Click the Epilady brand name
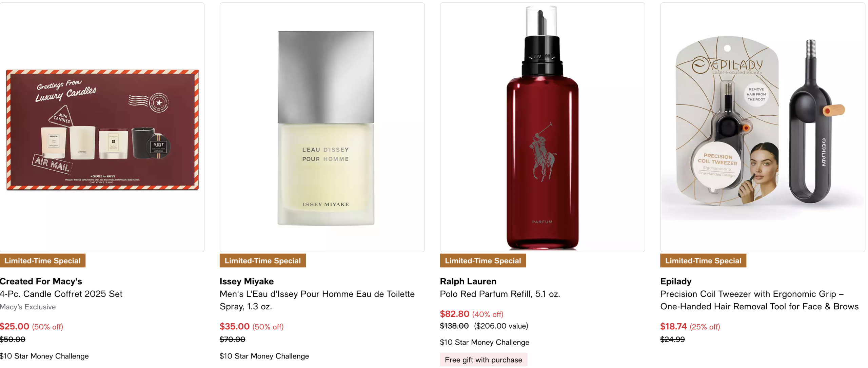868x368 pixels. pos(675,281)
